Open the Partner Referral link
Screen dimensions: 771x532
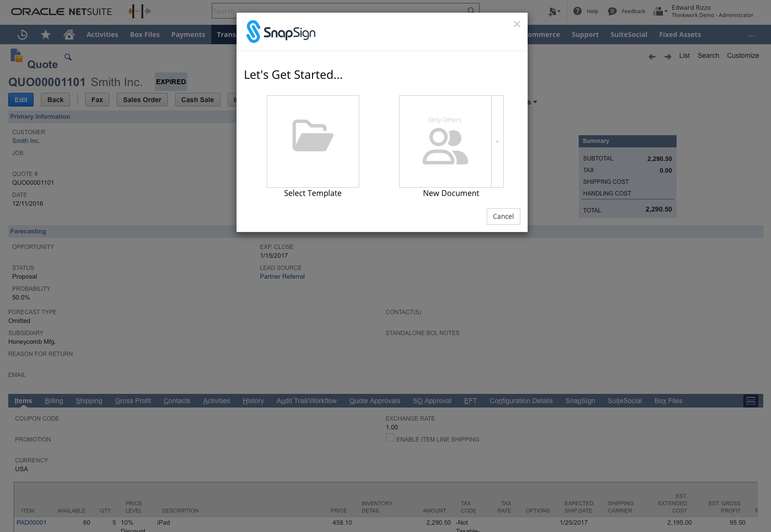click(282, 276)
